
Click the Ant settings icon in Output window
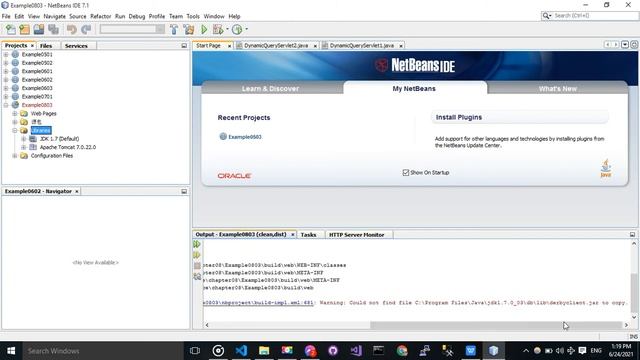(x=197, y=276)
